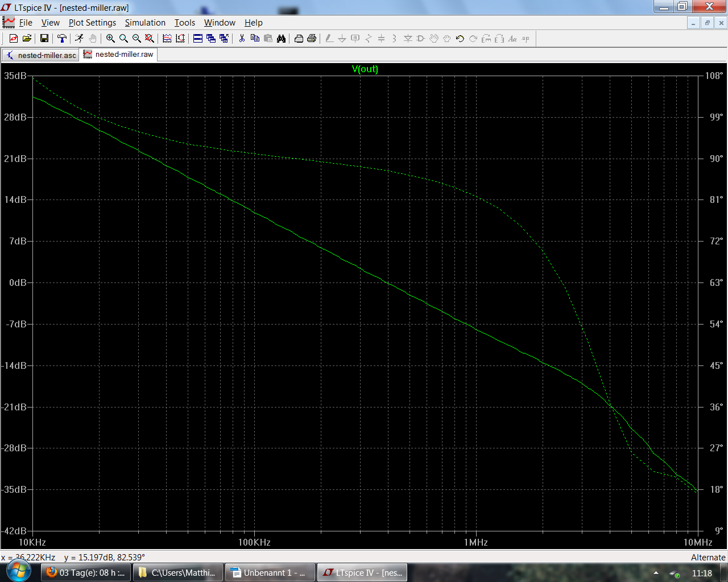Select the Pan magnifier icon
Screen dimensions: 728x582
click(123, 39)
